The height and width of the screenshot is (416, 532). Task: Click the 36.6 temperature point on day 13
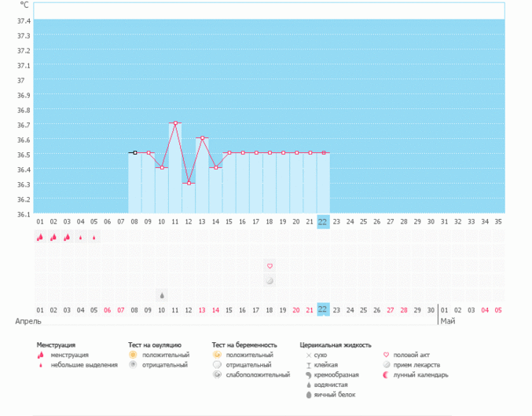pos(202,138)
